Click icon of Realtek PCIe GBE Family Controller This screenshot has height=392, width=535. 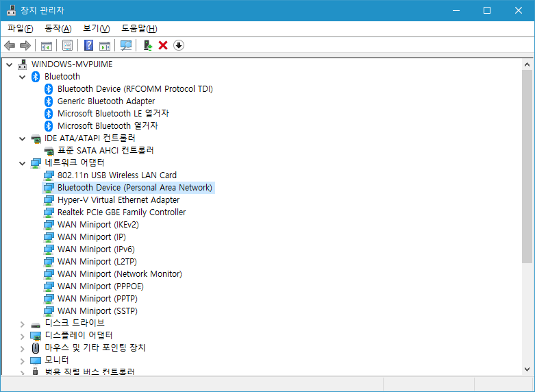point(49,212)
